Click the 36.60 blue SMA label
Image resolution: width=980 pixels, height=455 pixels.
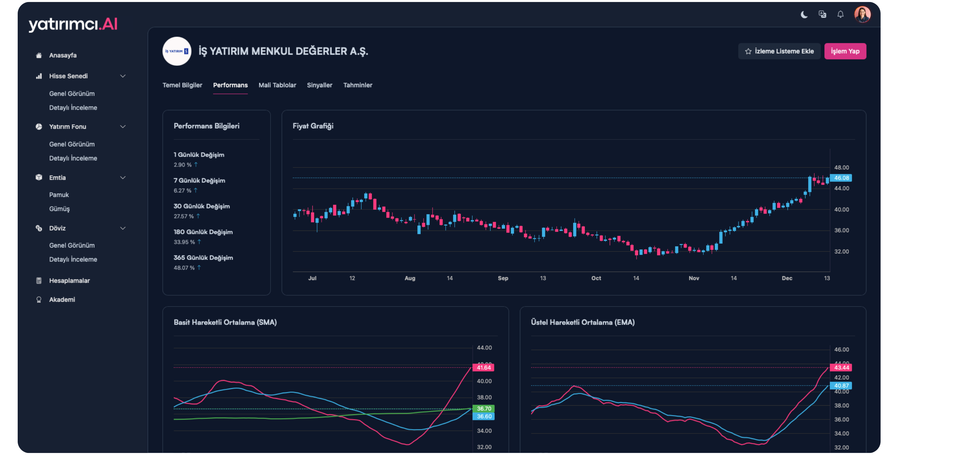pyautogui.click(x=484, y=416)
